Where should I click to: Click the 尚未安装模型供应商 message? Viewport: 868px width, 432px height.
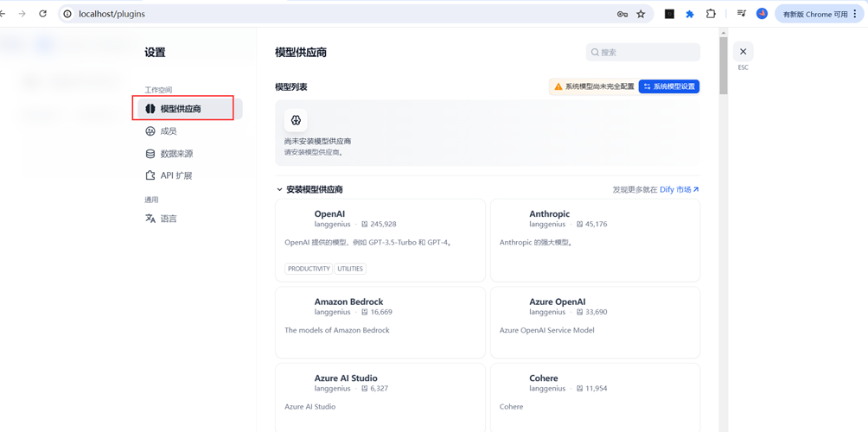coord(318,141)
